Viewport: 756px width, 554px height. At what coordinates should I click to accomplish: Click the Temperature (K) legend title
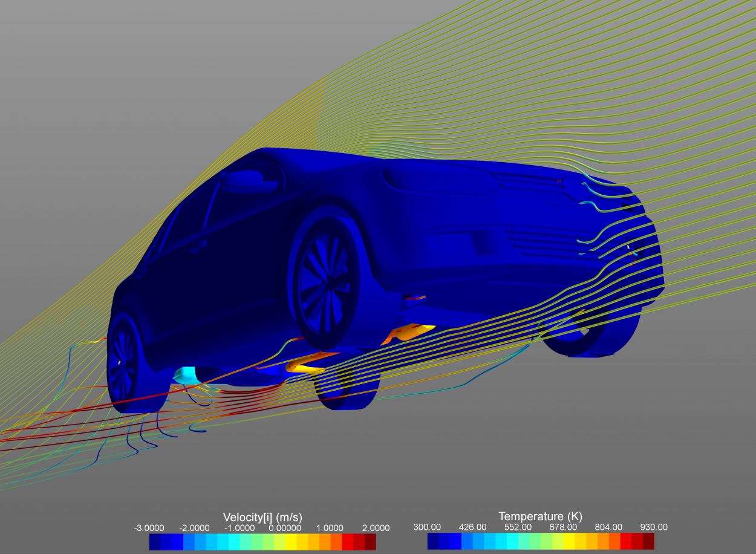[540, 517]
